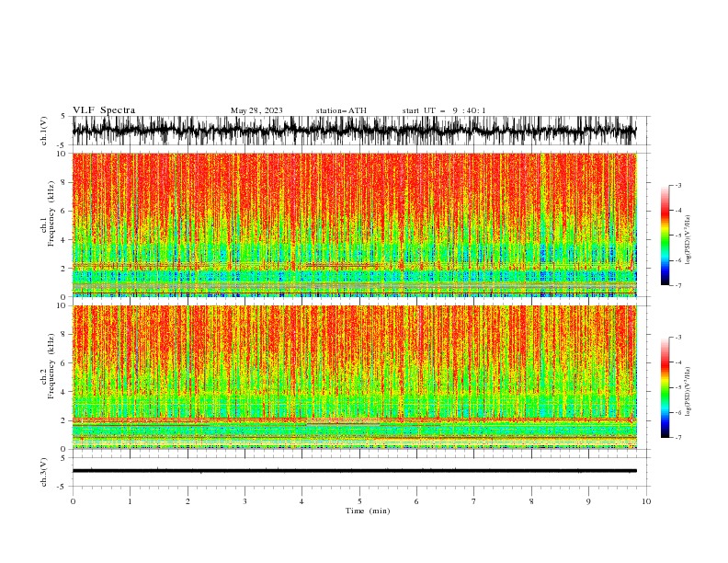The width and height of the screenshot is (728, 563).
Task: Click the "ch.2 Frequency (kHz)" axis label
Action: point(48,366)
